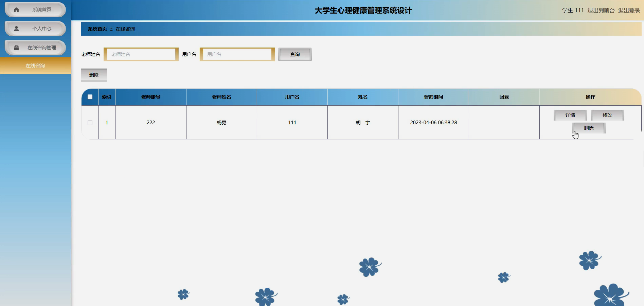Open 个人中心 menu item
Screen dimensions: 644x306
click(x=35, y=29)
